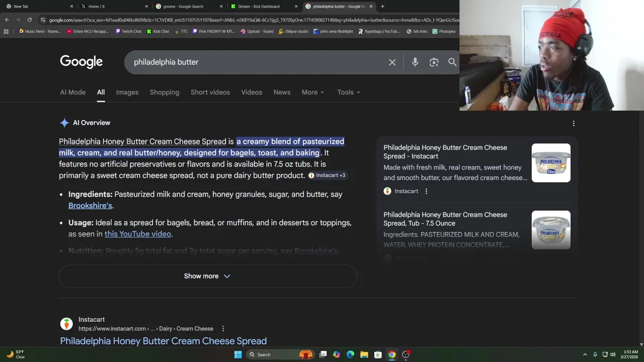644x362 pixels.
Task: Show hidden system tray icons
Action: pos(585,354)
